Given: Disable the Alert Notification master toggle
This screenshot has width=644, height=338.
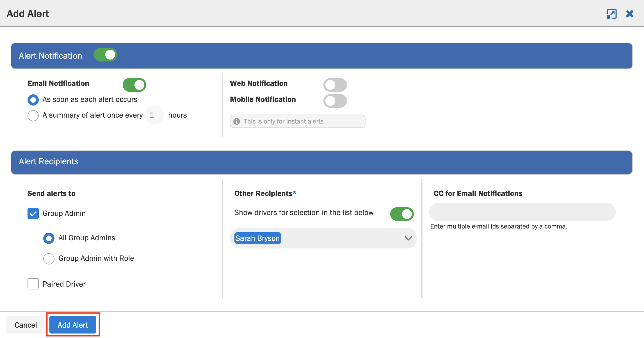Looking at the screenshot, I should (105, 55).
